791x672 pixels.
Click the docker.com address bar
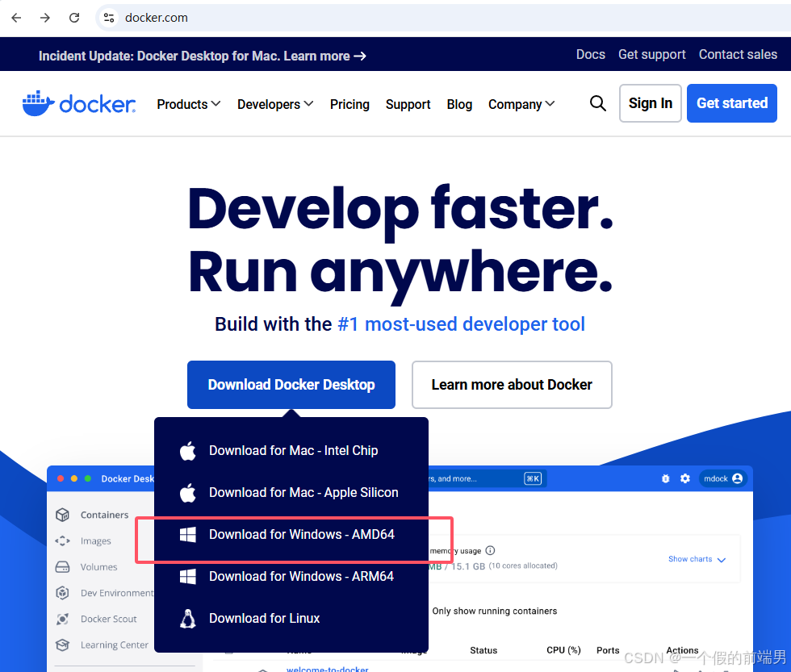point(444,18)
